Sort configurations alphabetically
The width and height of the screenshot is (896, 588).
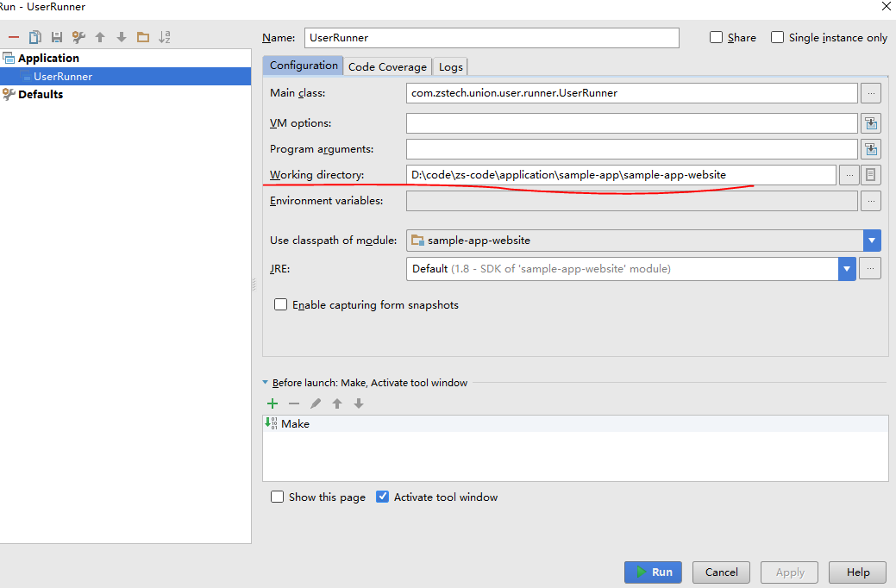coord(165,37)
